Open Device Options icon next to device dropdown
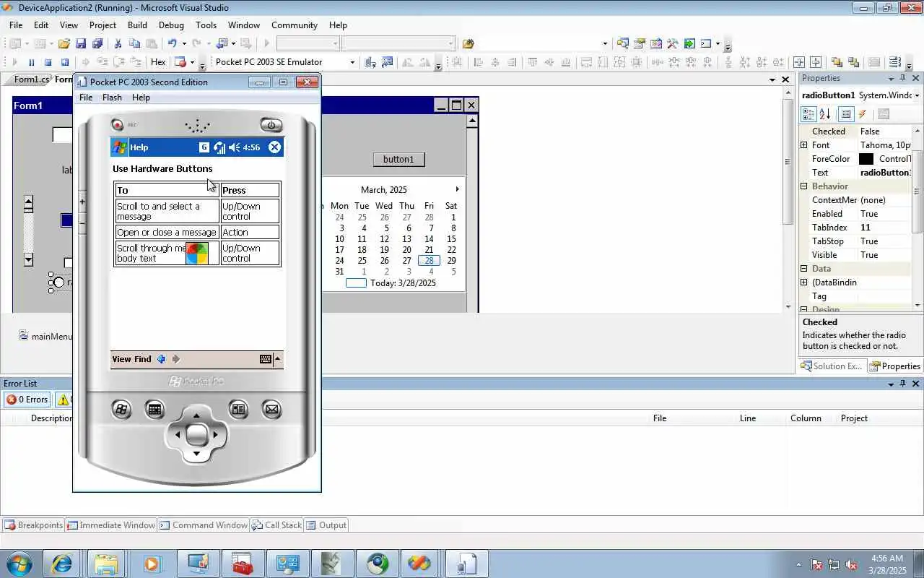924x578 pixels. pyautogui.click(x=387, y=62)
